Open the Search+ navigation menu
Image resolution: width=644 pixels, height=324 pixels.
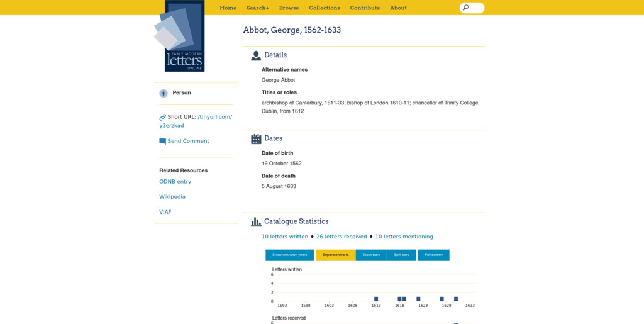click(x=257, y=8)
